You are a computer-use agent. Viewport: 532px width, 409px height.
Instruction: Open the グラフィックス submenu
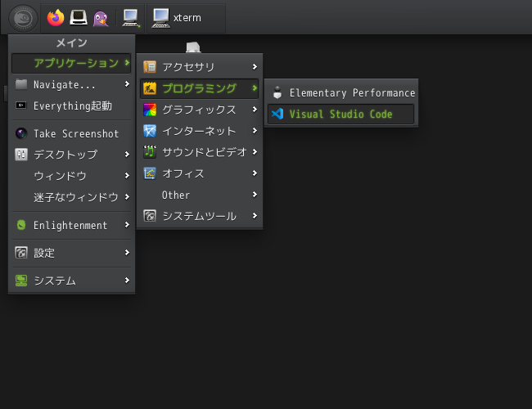click(200, 110)
